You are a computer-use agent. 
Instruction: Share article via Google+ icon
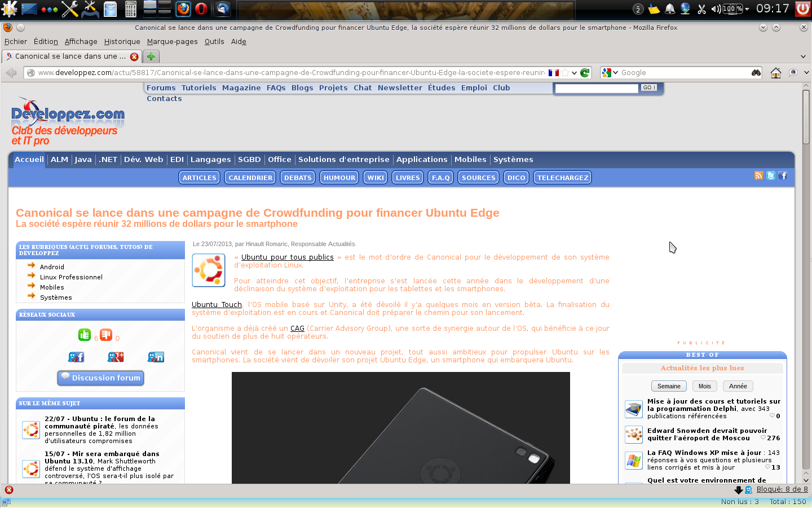pyautogui.click(x=116, y=357)
